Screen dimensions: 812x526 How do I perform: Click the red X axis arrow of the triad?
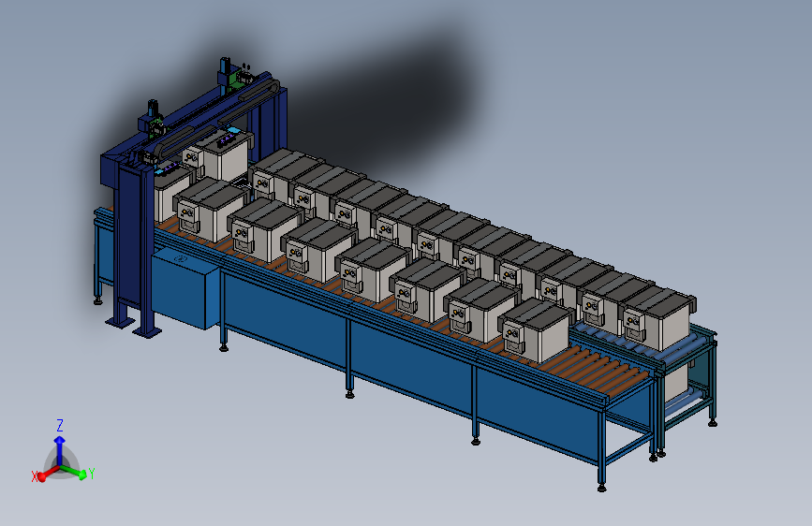coord(50,474)
